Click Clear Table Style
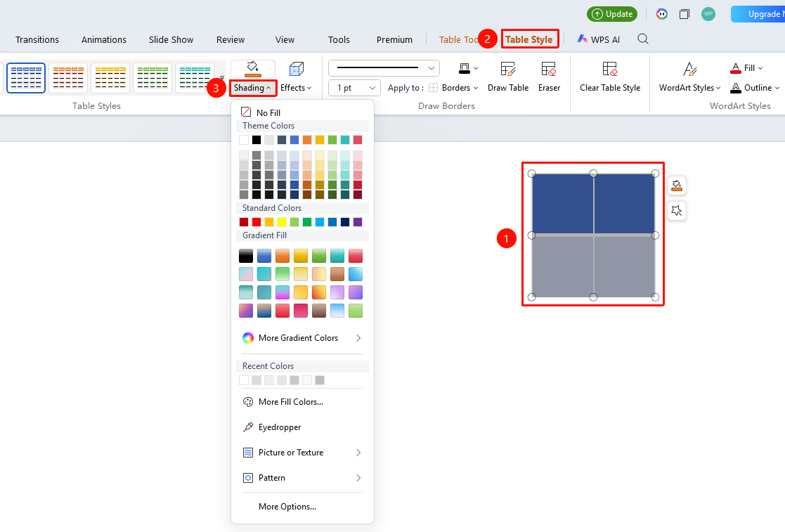The image size is (785, 532). pyautogui.click(x=610, y=77)
